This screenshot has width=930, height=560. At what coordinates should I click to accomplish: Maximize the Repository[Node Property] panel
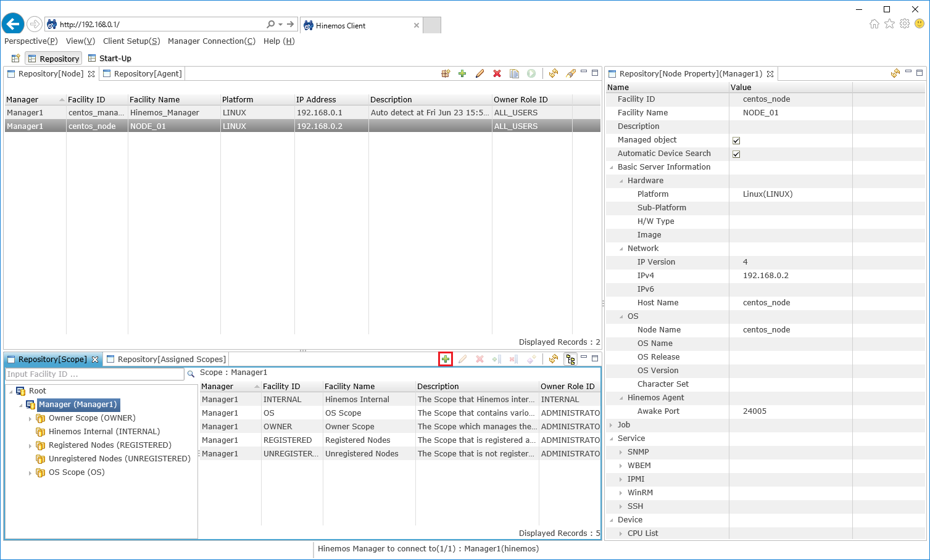tap(920, 73)
